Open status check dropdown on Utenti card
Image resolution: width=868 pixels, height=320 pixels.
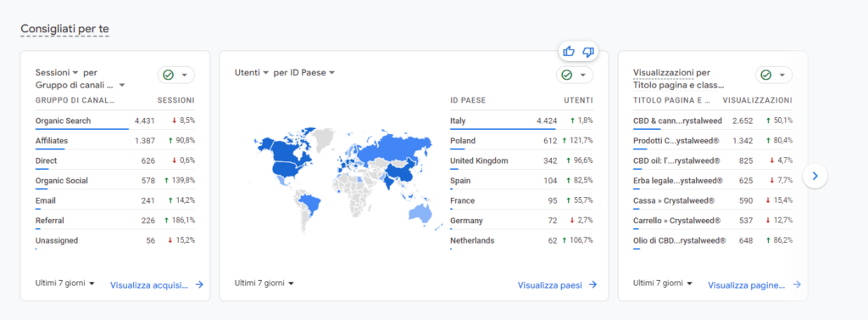pos(575,75)
